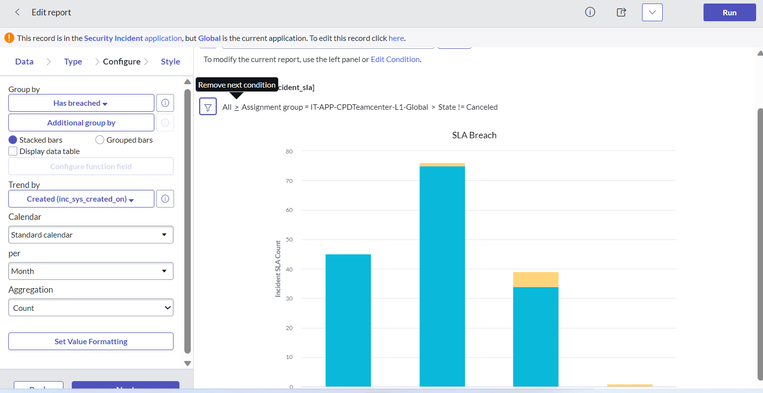This screenshot has height=393, width=763.
Task: Open the report info icon in header
Action: tap(590, 12)
